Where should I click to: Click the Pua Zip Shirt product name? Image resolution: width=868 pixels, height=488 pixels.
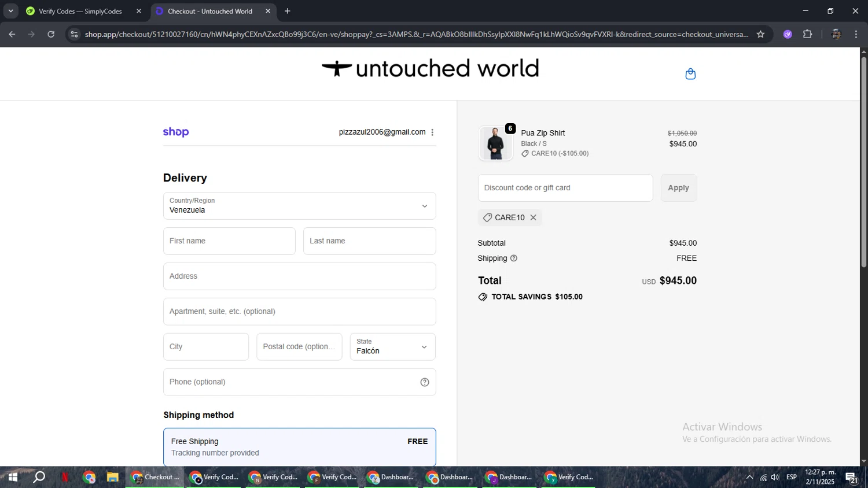pyautogui.click(x=543, y=133)
